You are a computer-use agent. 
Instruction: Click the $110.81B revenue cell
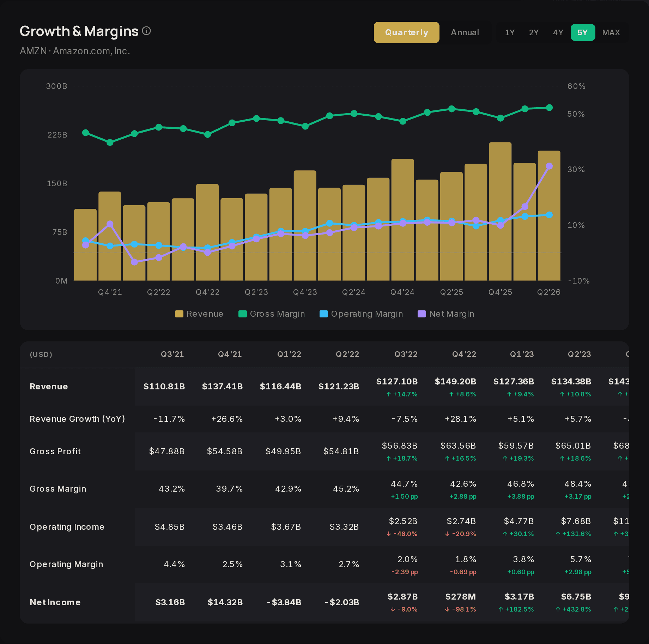164,387
